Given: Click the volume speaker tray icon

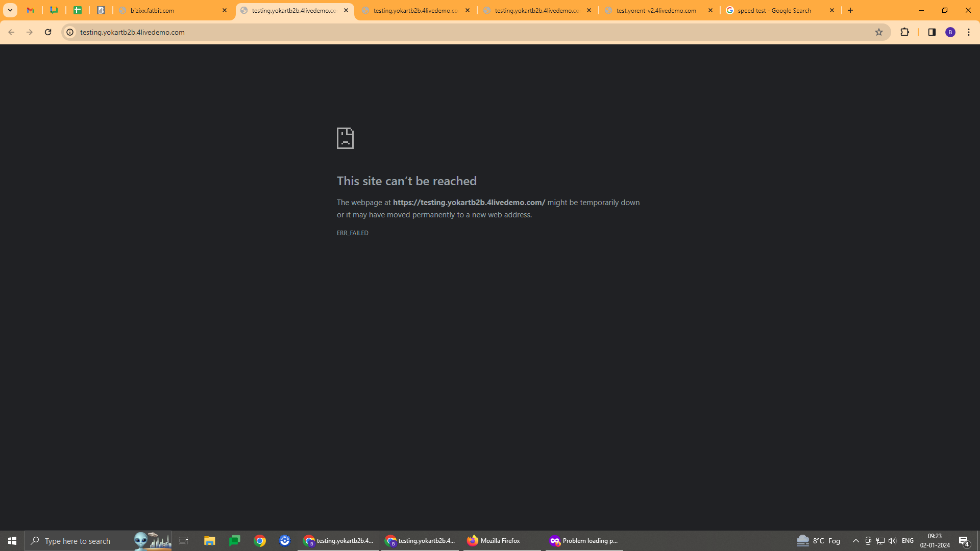Looking at the screenshot, I should click(892, 541).
